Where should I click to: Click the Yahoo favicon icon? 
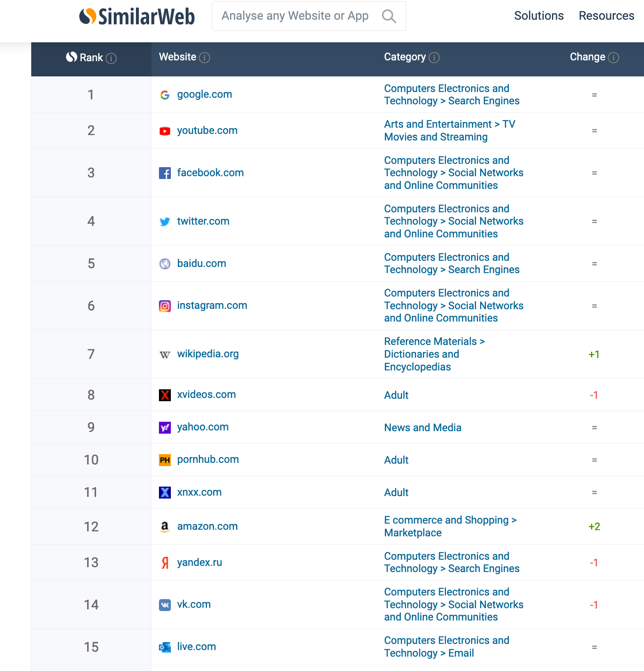(x=165, y=427)
